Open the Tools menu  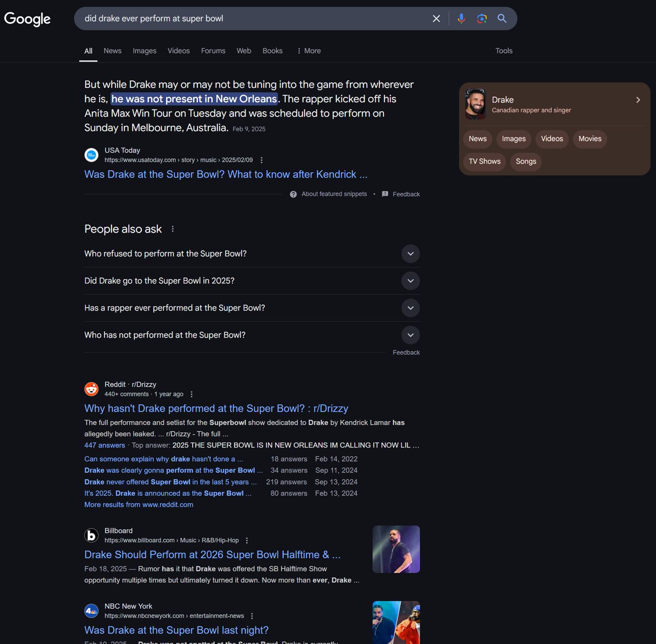click(x=504, y=51)
